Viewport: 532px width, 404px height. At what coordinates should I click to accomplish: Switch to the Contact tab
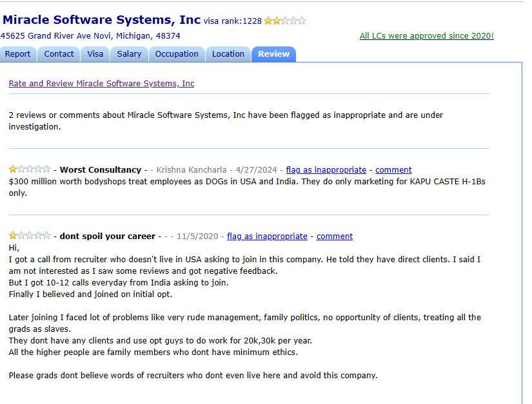59,54
